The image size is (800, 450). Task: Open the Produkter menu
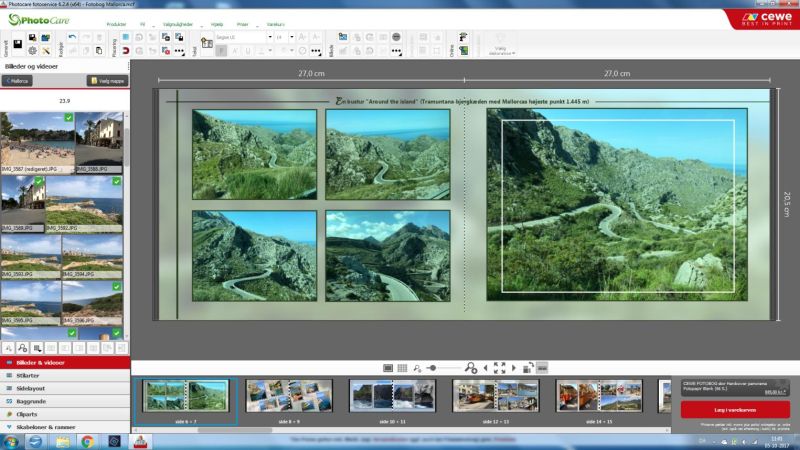[116, 21]
